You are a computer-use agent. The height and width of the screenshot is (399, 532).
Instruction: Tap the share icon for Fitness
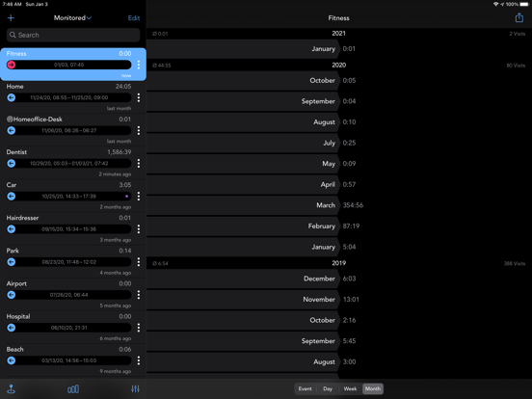[519, 17]
